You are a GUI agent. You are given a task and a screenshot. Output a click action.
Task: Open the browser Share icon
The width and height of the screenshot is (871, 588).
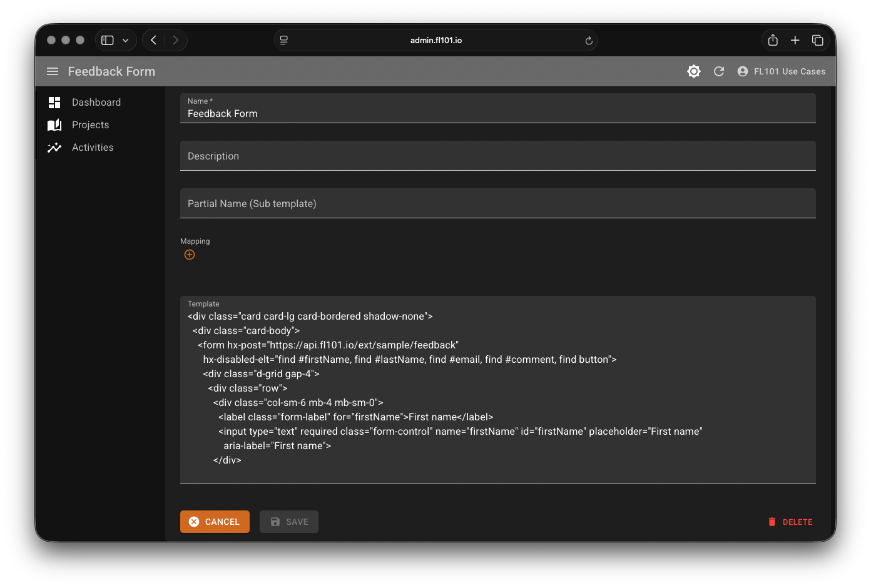[x=773, y=40]
